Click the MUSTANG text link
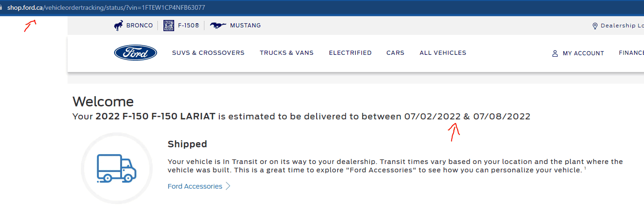Screen dimensions: 644x210 (245, 26)
